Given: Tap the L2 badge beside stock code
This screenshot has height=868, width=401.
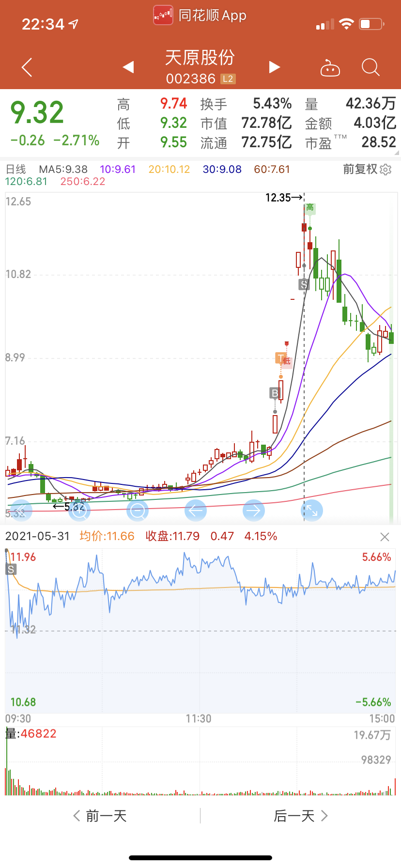Looking at the screenshot, I should point(228,79).
